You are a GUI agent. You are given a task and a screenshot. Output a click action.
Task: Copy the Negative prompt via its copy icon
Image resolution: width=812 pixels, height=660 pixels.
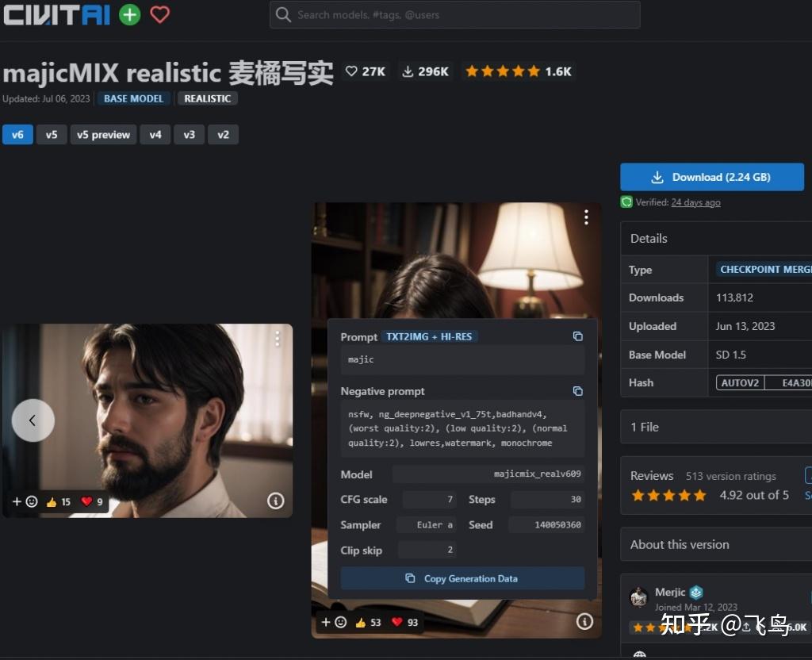click(x=577, y=391)
